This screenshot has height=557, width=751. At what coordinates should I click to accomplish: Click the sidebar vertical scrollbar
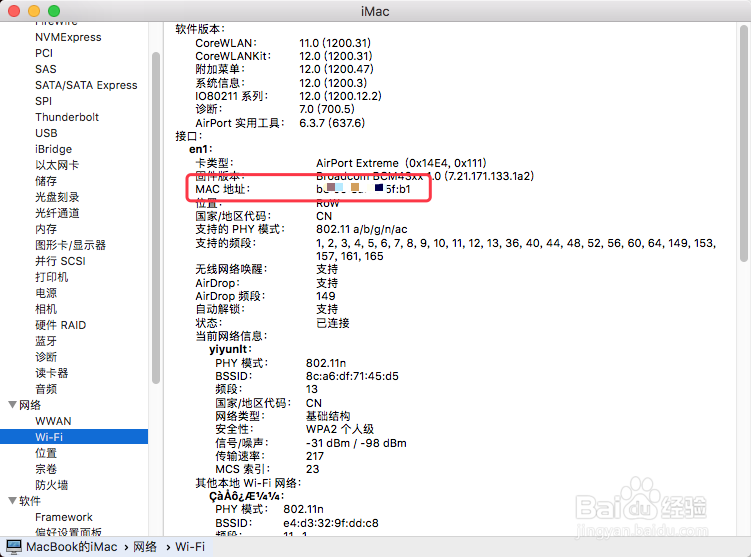[x=156, y=218]
